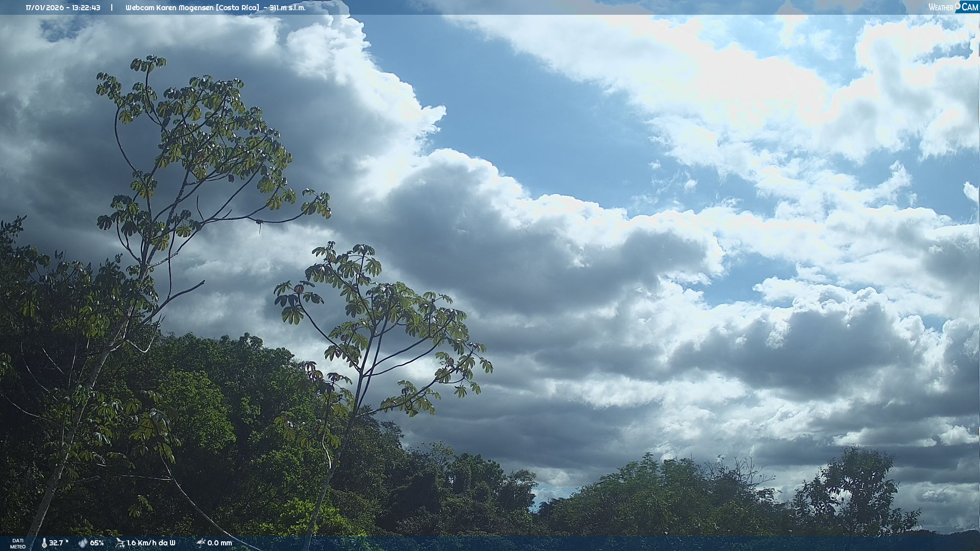This screenshot has width=980, height=551.
Task: Click the [Costa Rica] location text
Action: (x=237, y=8)
